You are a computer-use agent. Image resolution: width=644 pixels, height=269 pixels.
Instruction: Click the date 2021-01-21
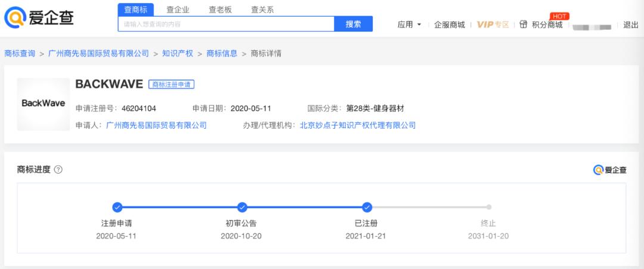366,236
